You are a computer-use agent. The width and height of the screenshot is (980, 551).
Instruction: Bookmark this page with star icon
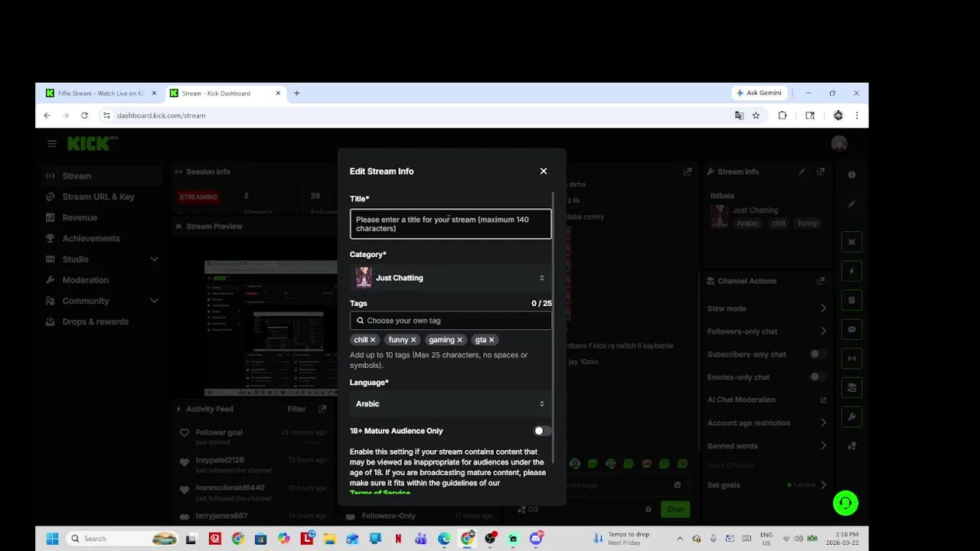[756, 116]
